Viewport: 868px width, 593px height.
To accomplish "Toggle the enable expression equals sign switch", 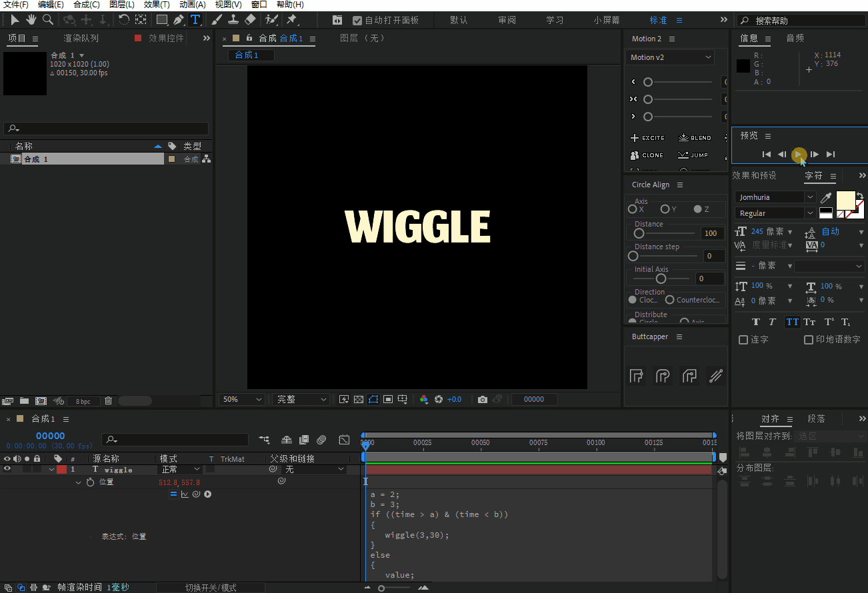I will click(173, 494).
